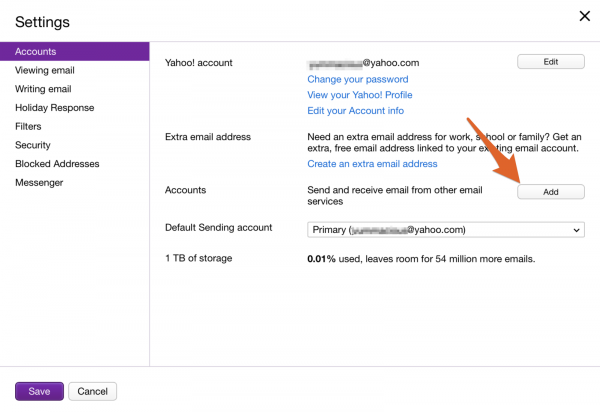Open the Default Sending account dropdown
Screen dimensions: 600x412
446,230
